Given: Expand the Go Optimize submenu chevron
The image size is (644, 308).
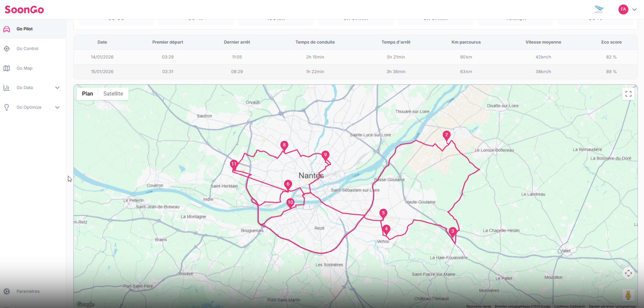Looking at the screenshot, I should pyautogui.click(x=57, y=107).
